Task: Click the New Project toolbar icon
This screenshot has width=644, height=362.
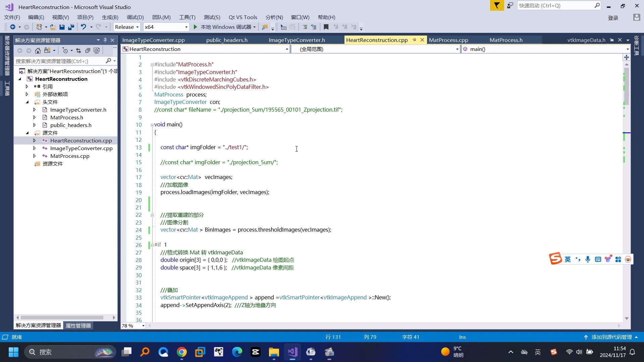Action: [39, 27]
